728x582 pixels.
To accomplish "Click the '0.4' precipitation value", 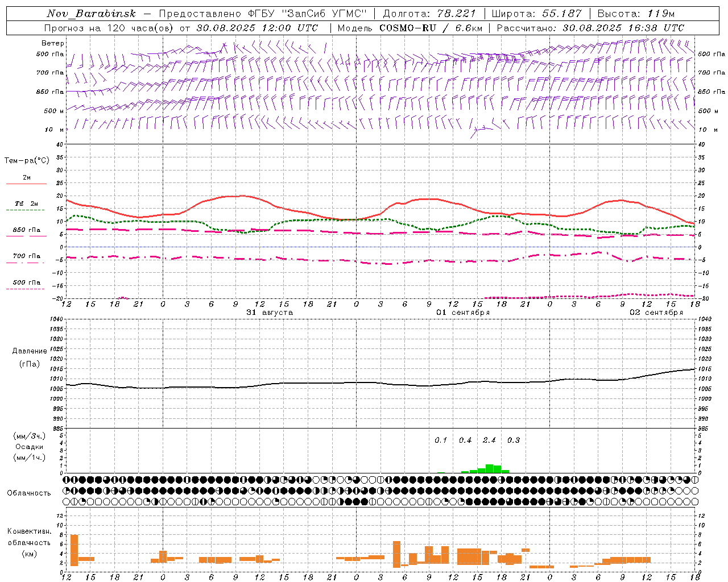I will [465, 440].
